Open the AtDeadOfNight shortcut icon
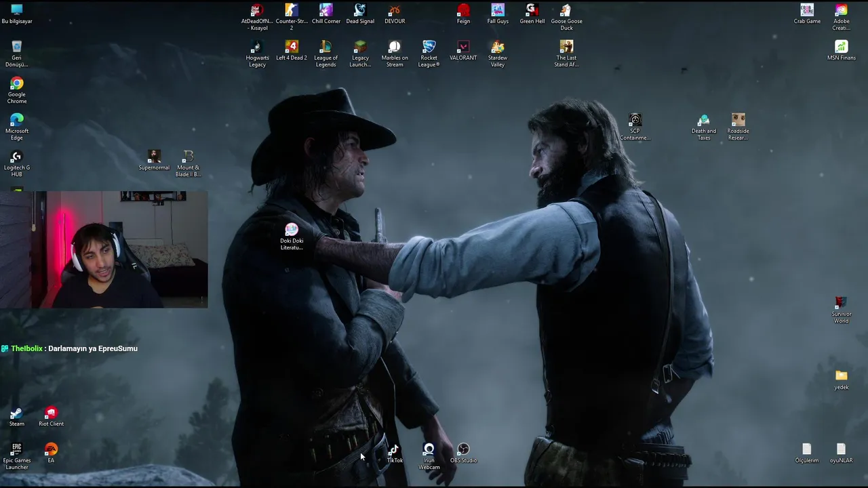This screenshot has height=488, width=868. (257, 17)
